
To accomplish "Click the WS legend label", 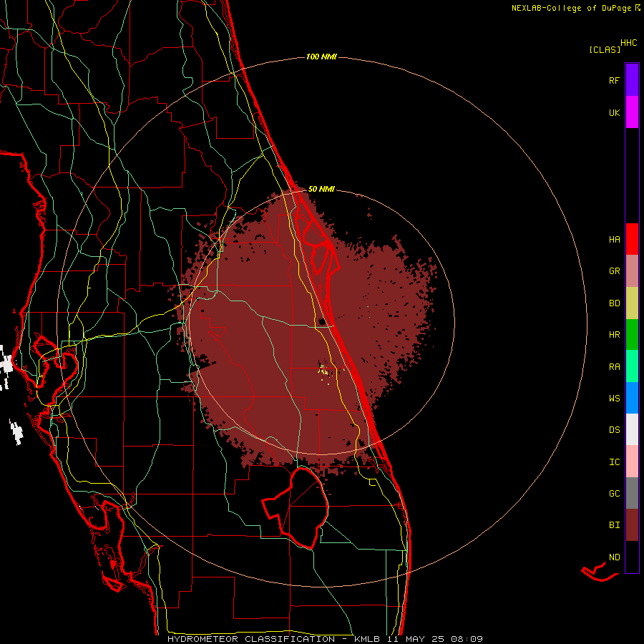I will [x=614, y=399].
